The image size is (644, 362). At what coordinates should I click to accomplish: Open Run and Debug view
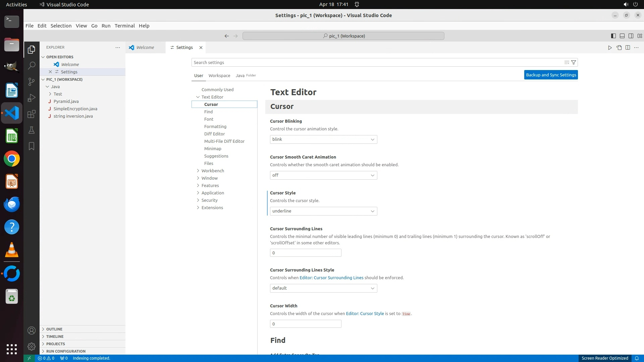32,98
